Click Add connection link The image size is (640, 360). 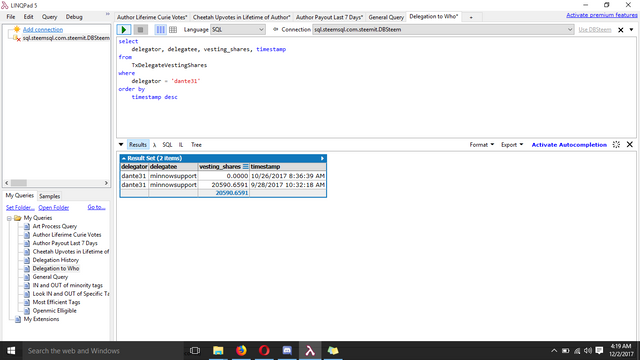click(x=43, y=29)
